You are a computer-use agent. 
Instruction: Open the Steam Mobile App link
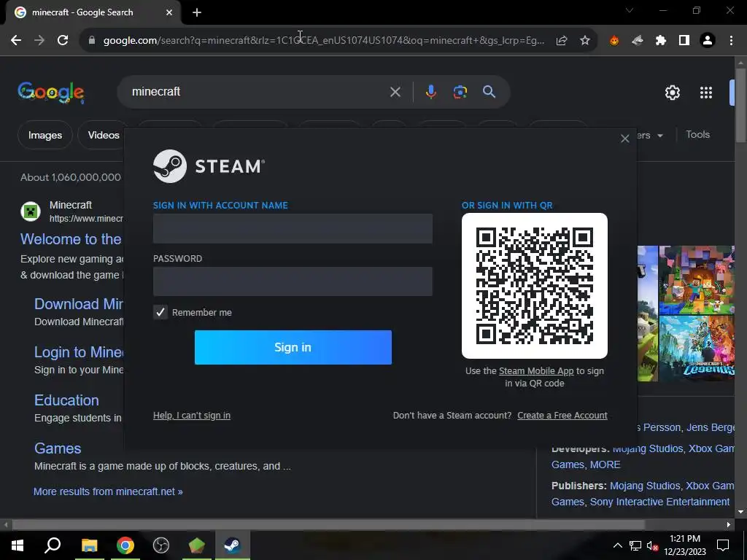click(536, 371)
